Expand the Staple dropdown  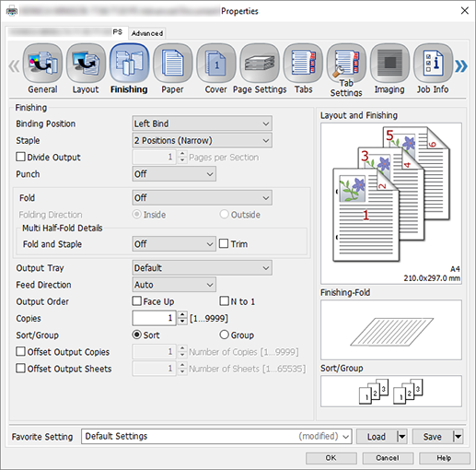pyautogui.click(x=202, y=140)
